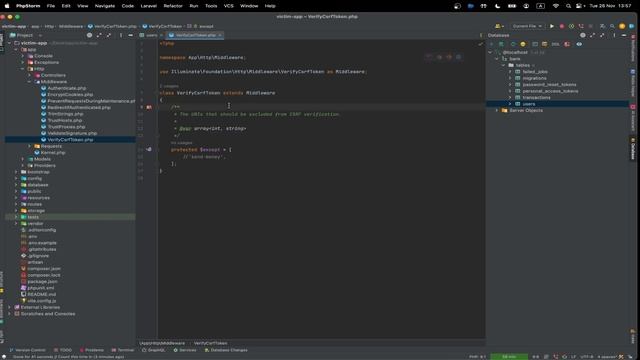The height and width of the screenshot is (360, 640).
Task: Open the Services tool window
Action: (185, 350)
